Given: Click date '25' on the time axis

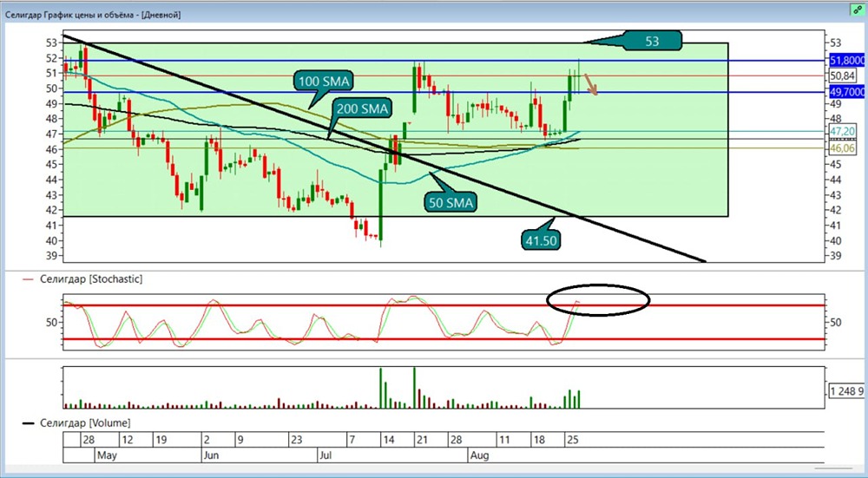Looking at the screenshot, I should [571, 441].
